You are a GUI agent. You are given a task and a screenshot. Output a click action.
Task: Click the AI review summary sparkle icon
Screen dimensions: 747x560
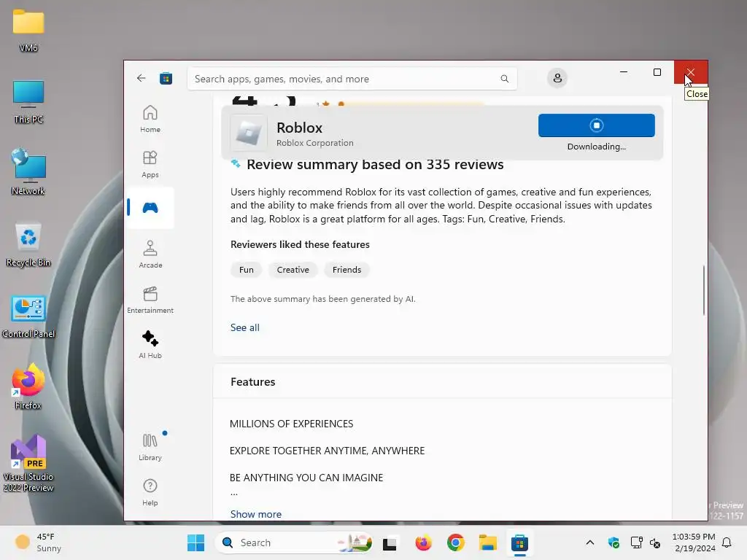click(x=236, y=163)
